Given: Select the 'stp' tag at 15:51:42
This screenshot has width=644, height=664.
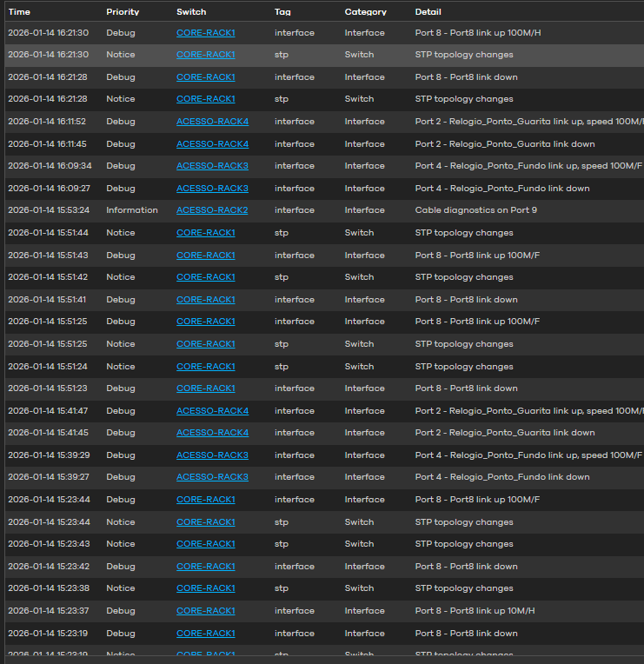Looking at the screenshot, I should pyautogui.click(x=281, y=277).
